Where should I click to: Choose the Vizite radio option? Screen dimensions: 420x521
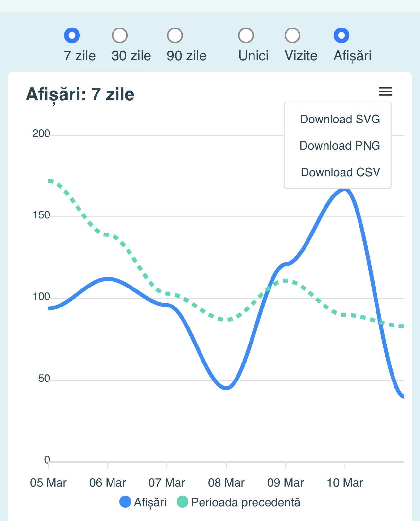292,35
